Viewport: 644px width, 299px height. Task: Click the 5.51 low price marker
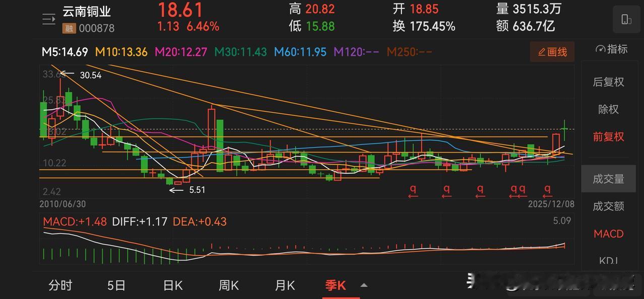coord(197,190)
